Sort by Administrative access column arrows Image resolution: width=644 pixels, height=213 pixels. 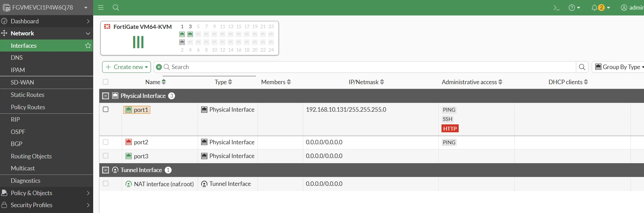pyautogui.click(x=500, y=82)
